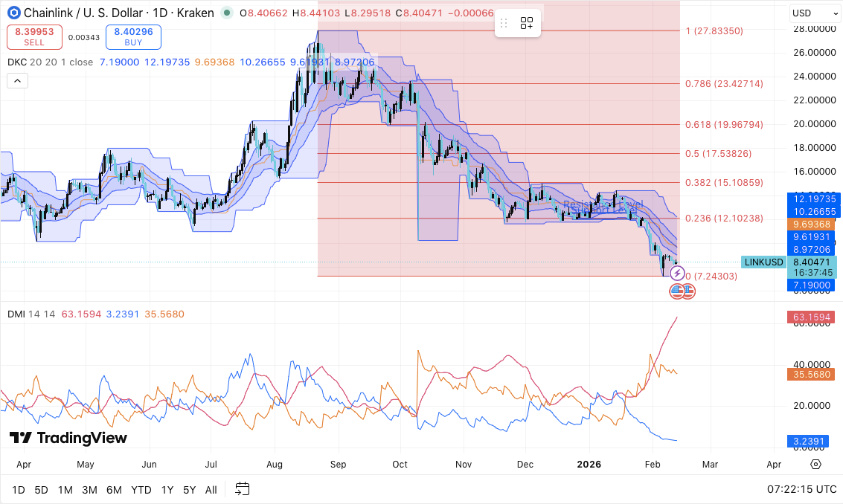Click the SELL button showing 8.39953
Screen dimensions: 843x504
[x=34, y=36]
